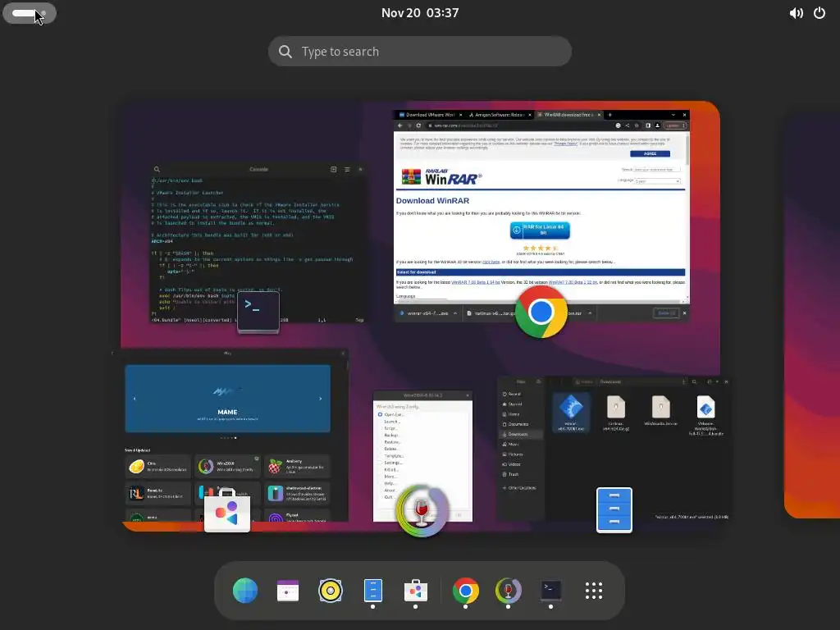Click file cabinet badge on Files window
840x630 pixels.
pos(614,510)
